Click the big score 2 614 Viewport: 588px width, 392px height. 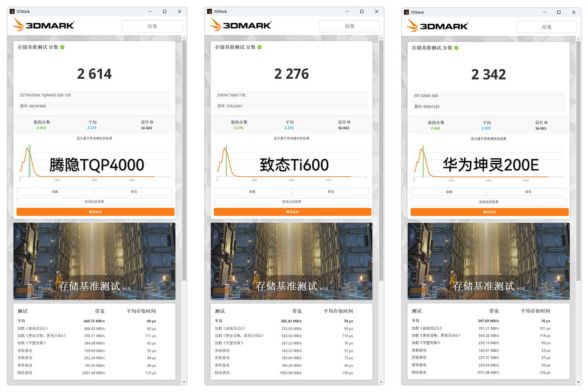[x=94, y=74]
